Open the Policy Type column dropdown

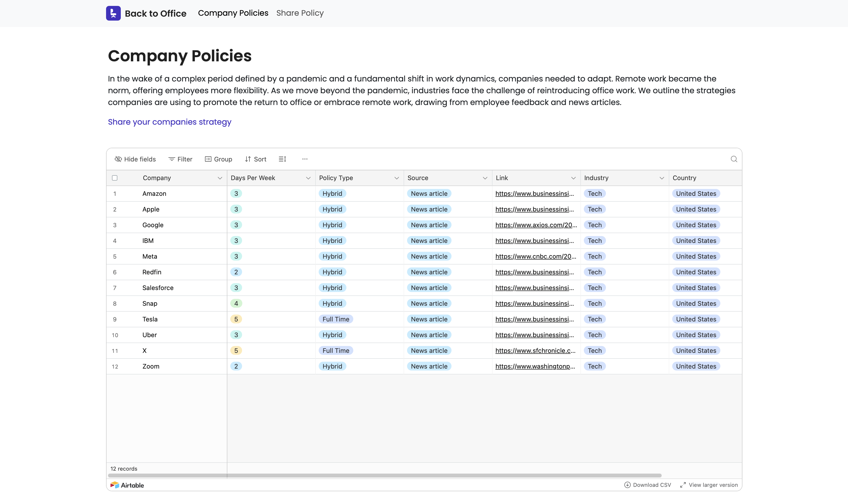pyautogui.click(x=397, y=178)
